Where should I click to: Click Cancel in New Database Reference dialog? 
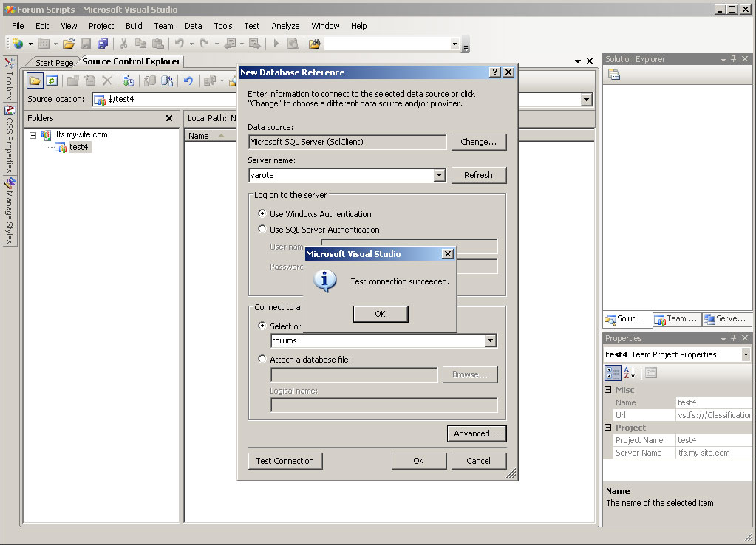point(479,461)
